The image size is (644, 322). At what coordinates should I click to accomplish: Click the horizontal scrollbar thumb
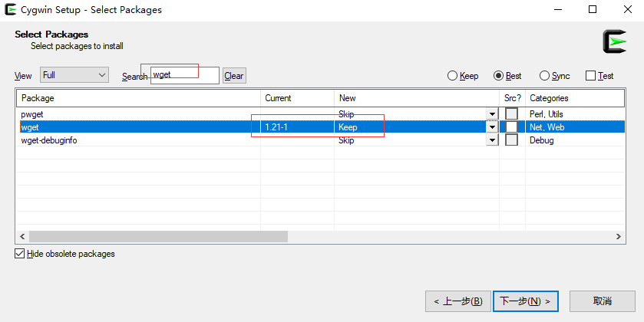click(158, 237)
